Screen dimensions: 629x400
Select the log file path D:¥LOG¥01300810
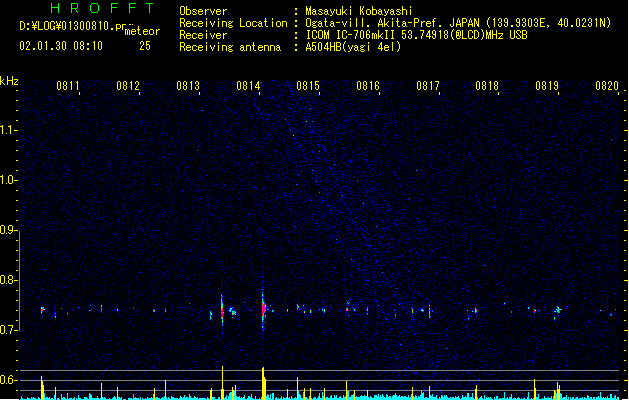pos(73,26)
